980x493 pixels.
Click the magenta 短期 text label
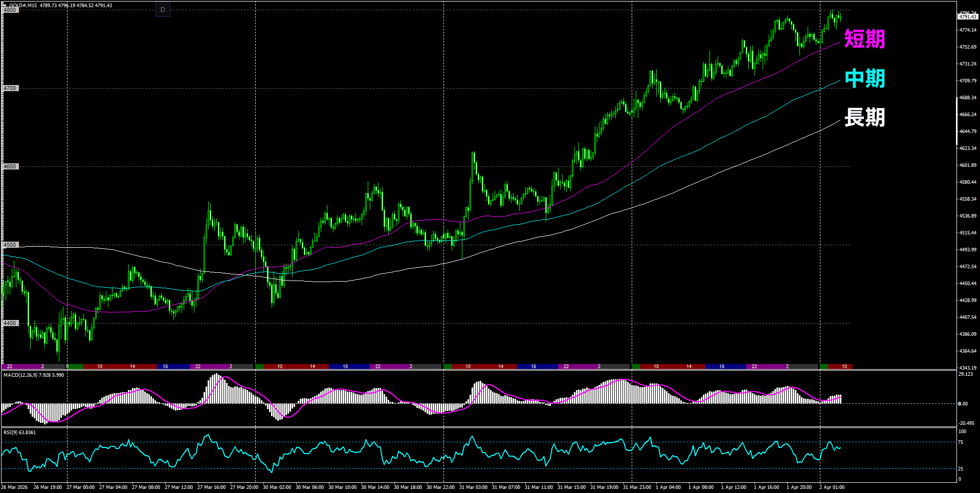pos(864,39)
